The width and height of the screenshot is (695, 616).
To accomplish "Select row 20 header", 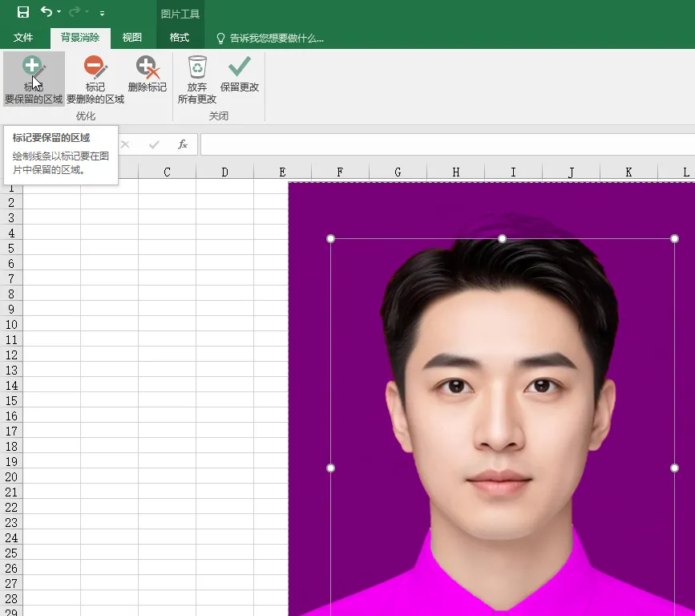I will tap(11, 477).
